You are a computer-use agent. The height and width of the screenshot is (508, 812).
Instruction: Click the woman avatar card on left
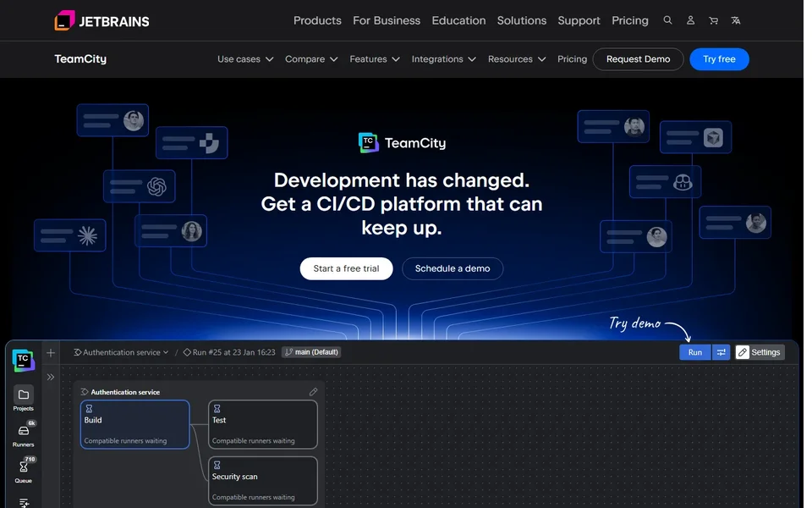pyautogui.click(x=171, y=230)
